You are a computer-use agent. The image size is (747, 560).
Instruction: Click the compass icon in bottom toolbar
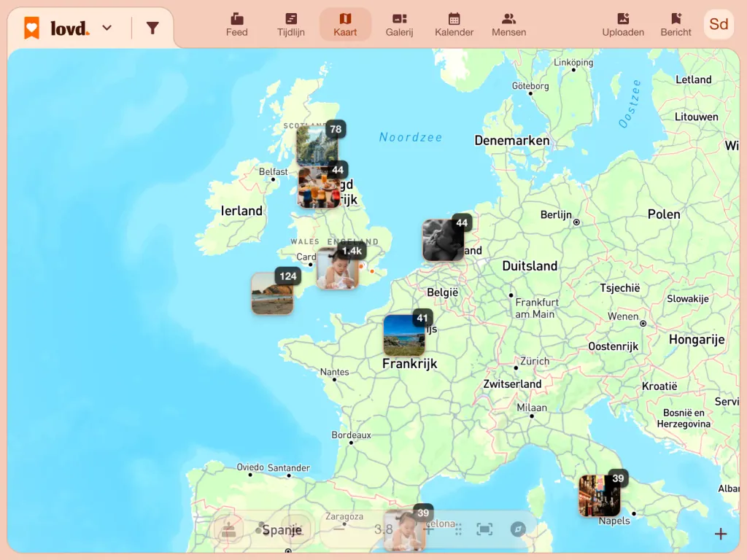pos(518,529)
